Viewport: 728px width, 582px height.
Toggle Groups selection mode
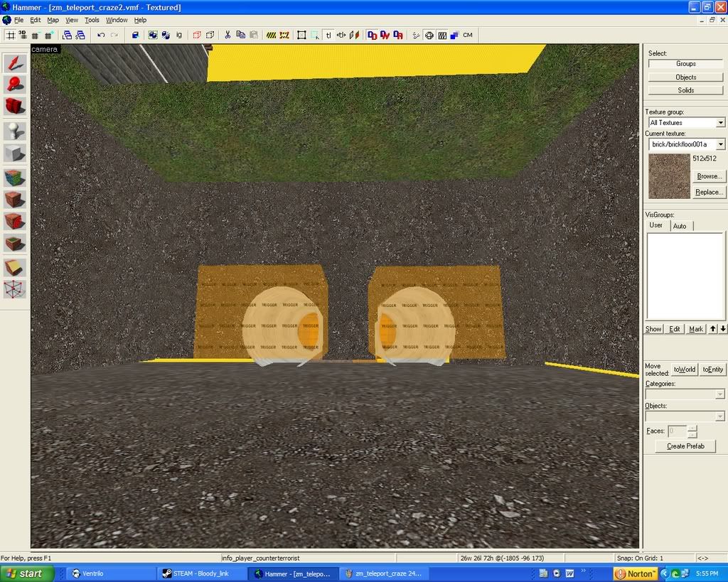click(x=685, y=64)
